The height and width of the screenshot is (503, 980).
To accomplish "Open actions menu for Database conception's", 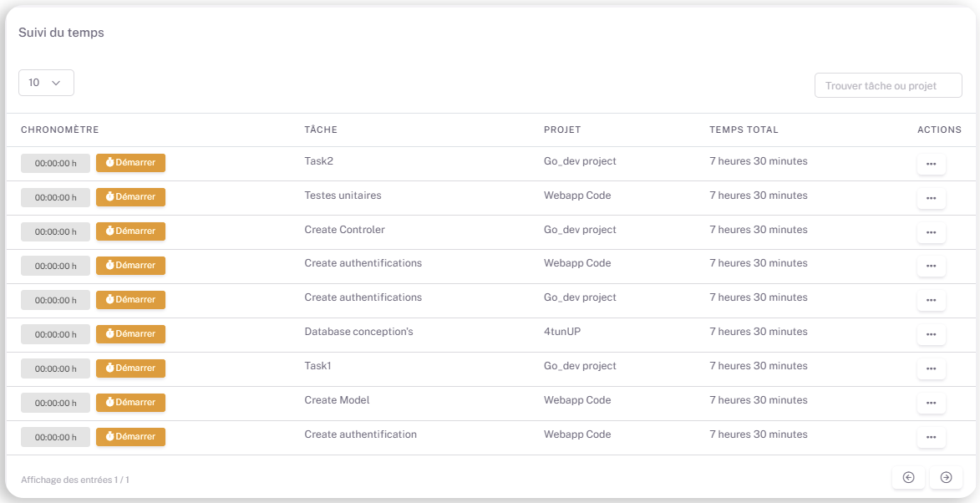I will [x=931, y=335].
